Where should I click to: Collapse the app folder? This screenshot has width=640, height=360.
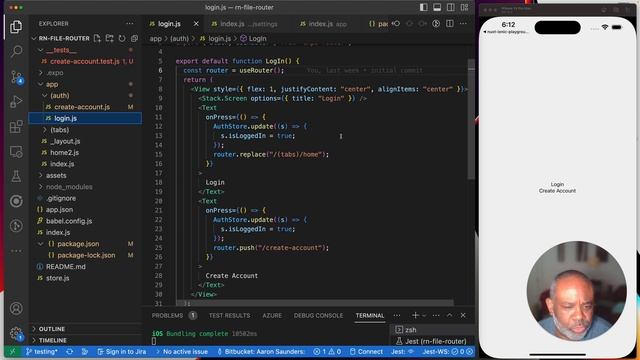point(40,84)
